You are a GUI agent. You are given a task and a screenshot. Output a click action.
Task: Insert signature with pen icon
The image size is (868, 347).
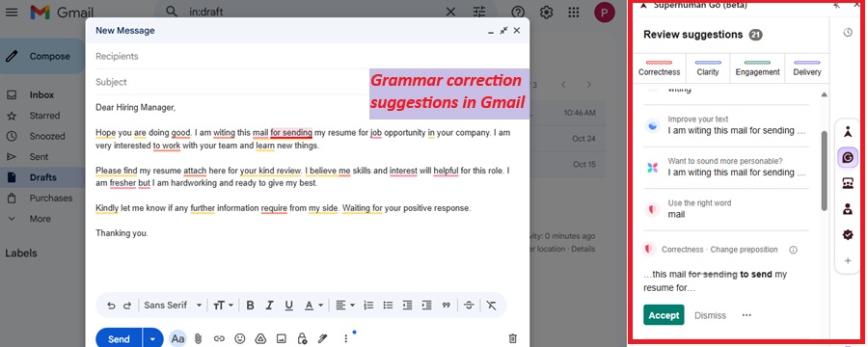click(x=323, y=338)
